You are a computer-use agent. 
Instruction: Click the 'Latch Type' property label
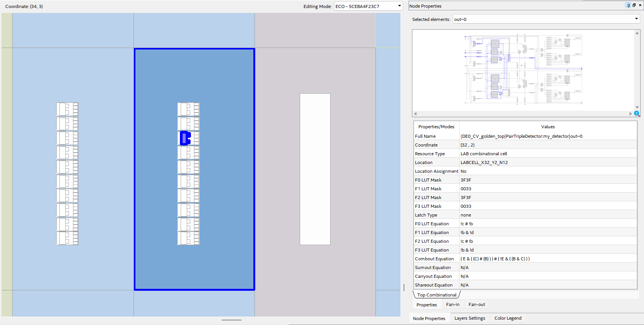[x=426, y=215]
